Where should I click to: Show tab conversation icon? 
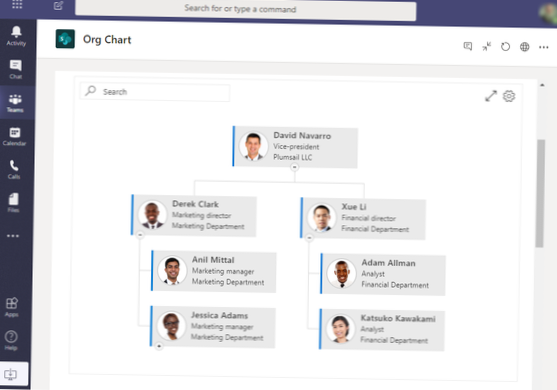coord(468,46)
